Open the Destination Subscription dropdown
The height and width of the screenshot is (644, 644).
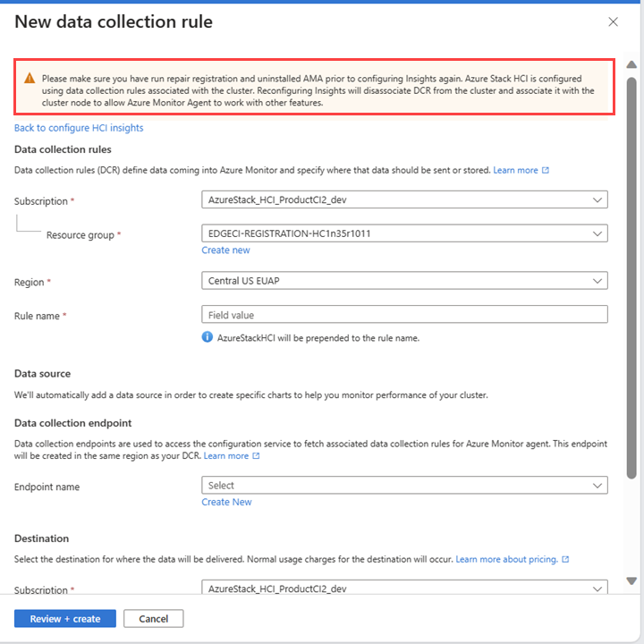click(404, 588)
